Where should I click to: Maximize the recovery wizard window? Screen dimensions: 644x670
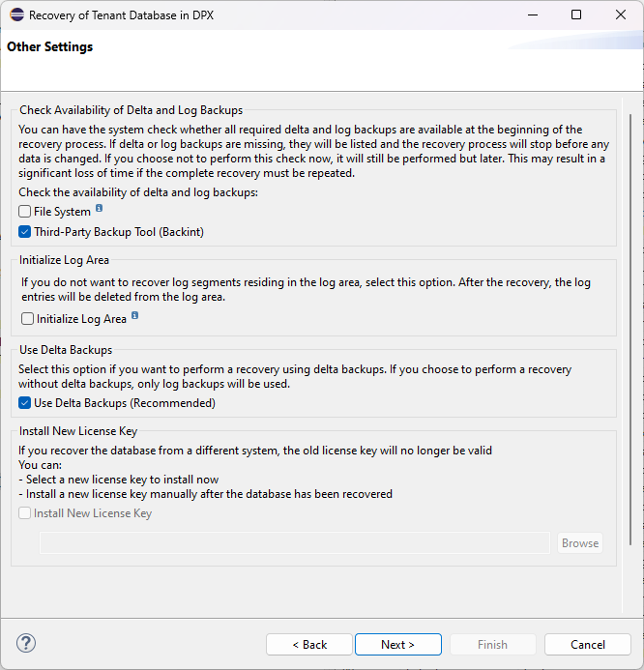(x=576, y=15)
